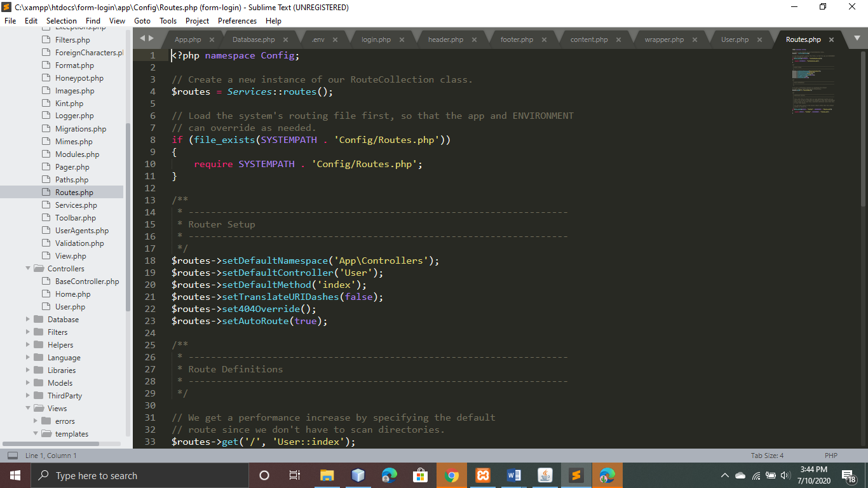The image size is (868, 488).
Task: Close the Database.php tab
Action: pyautogui.click(x=285, y=39)
